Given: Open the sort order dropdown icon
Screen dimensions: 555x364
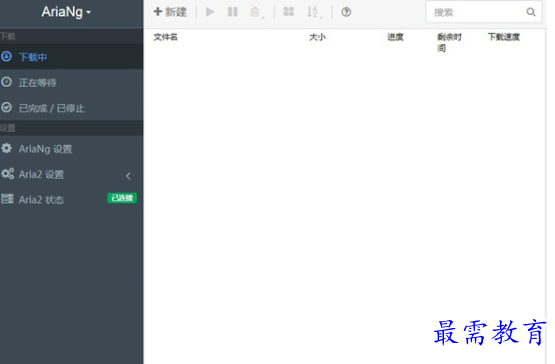Looking at the screenshot, I should pyautogui.click(x=314, y=12).
